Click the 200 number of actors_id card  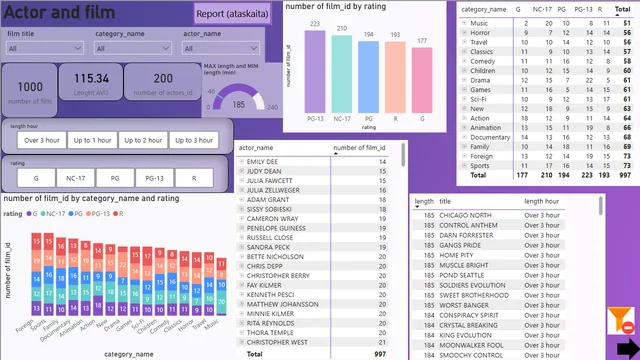click(163, 82)
